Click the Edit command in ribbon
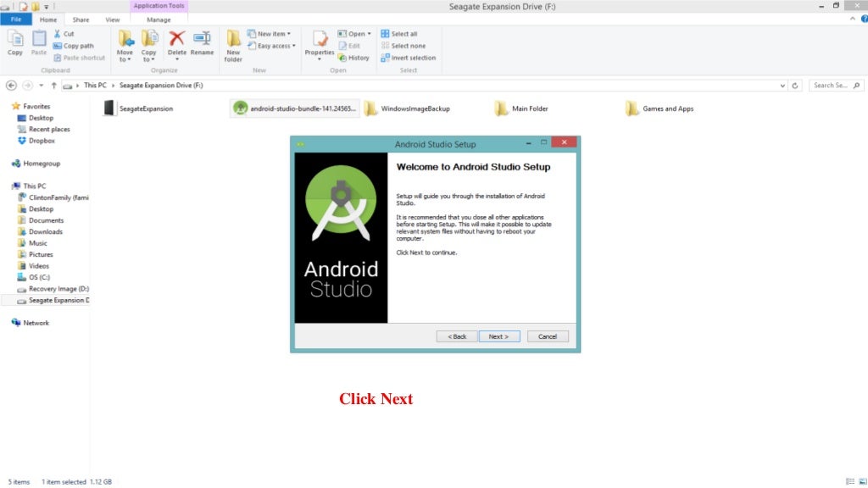The width and height of the screenshot is (868, 488). [349, 46]
